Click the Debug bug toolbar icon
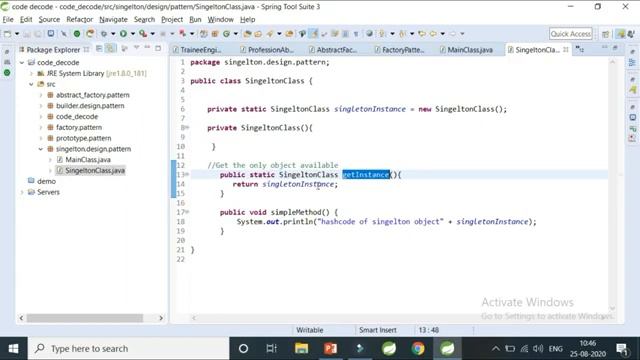Image resolution: width=640 pixels, height=360 pixels. (104, 34)
